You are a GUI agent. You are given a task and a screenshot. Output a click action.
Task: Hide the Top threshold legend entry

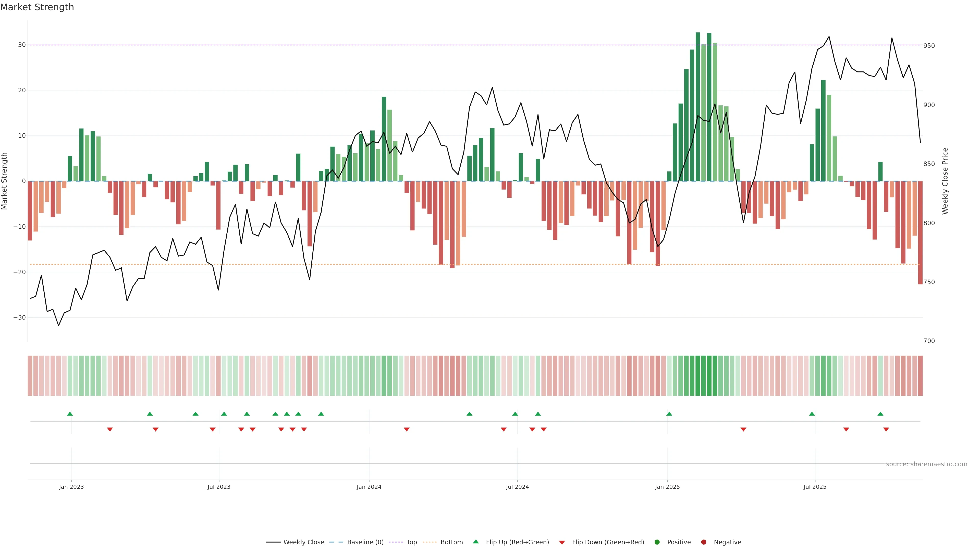tap(411, 542)
